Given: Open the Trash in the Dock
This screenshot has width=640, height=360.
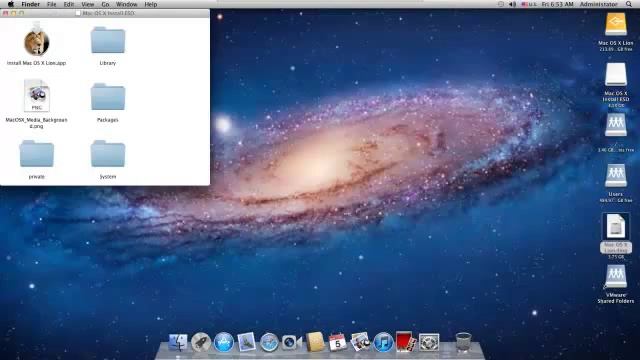Looking at the screenshot, I should pos(463,342).
